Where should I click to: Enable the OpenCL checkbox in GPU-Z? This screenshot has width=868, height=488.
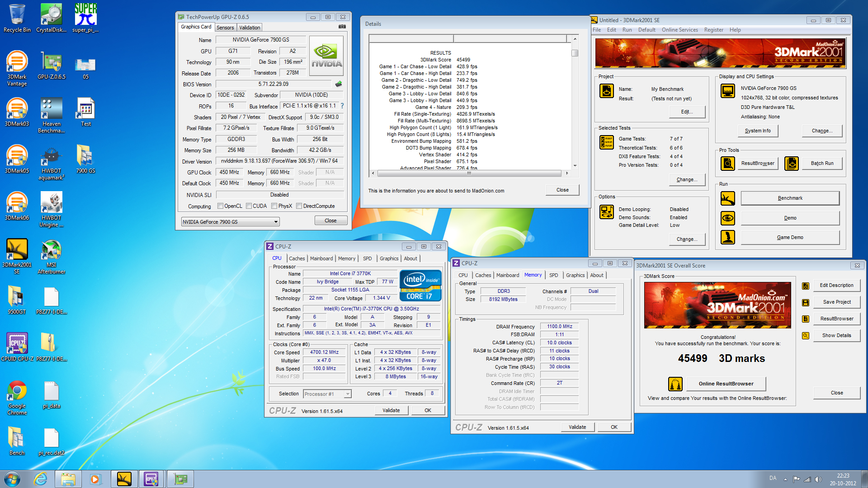221,206
